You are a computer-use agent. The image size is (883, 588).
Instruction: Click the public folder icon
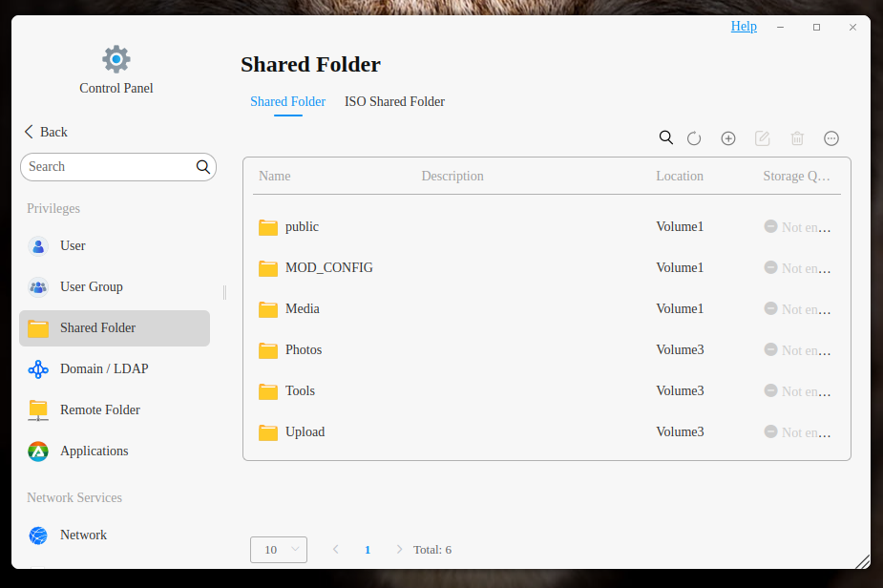tap(268, 227)
